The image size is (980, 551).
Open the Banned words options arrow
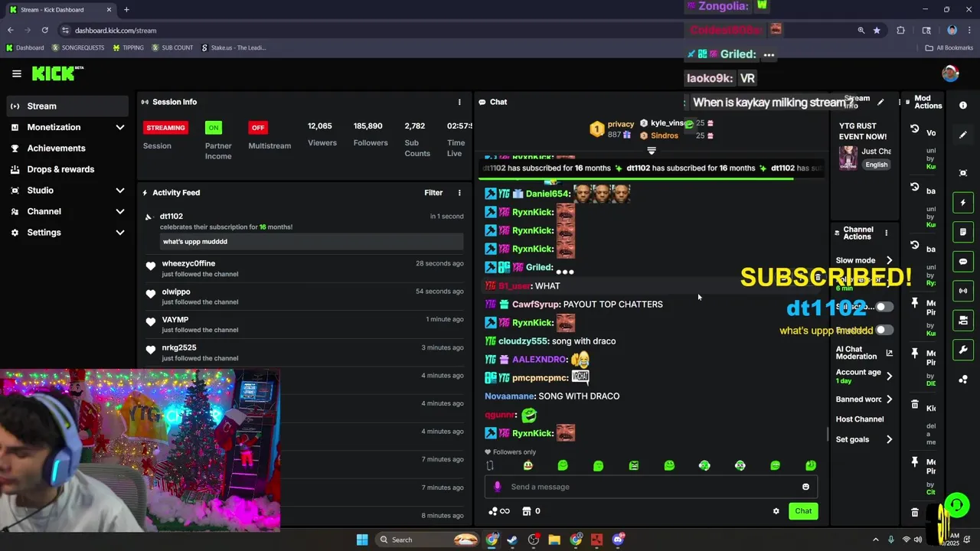[x=889, y=399]
